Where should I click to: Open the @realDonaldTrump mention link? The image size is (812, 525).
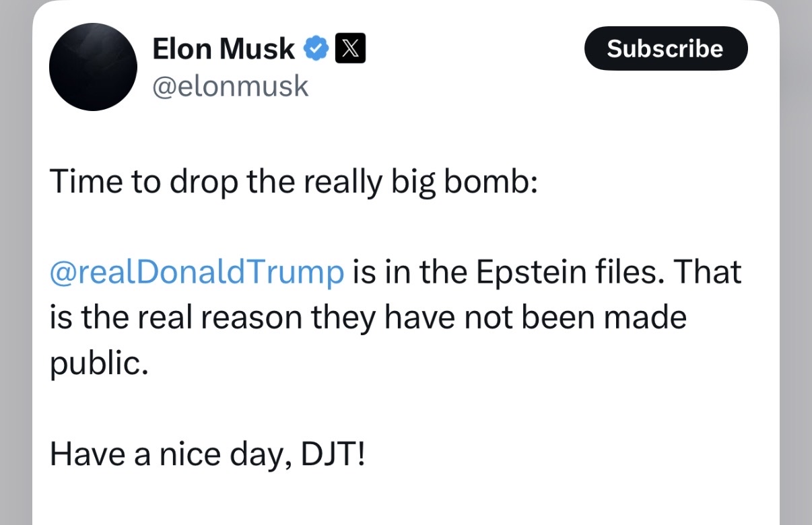pyautogui.click(x=197, y=273)
